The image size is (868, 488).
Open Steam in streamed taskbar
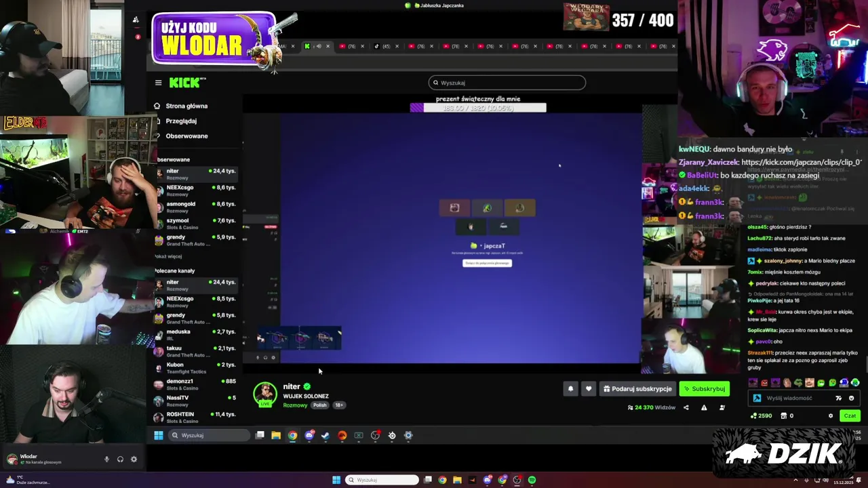(x=325, y=435)
